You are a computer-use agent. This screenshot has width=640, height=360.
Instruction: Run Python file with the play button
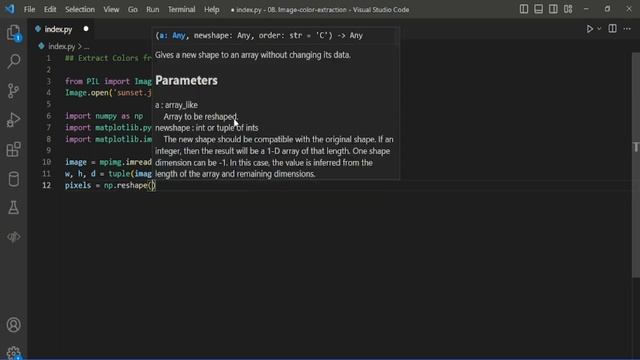[x=589, y=29]
